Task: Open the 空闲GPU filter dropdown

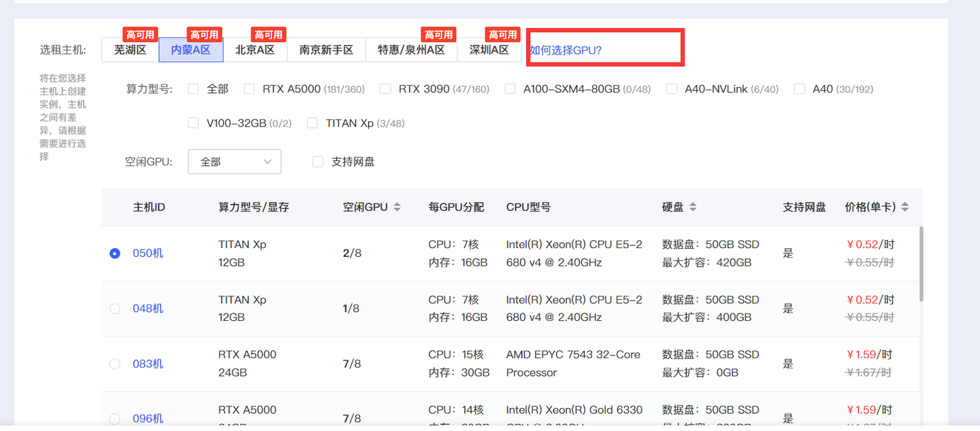Action: click(x=234, y=161)
